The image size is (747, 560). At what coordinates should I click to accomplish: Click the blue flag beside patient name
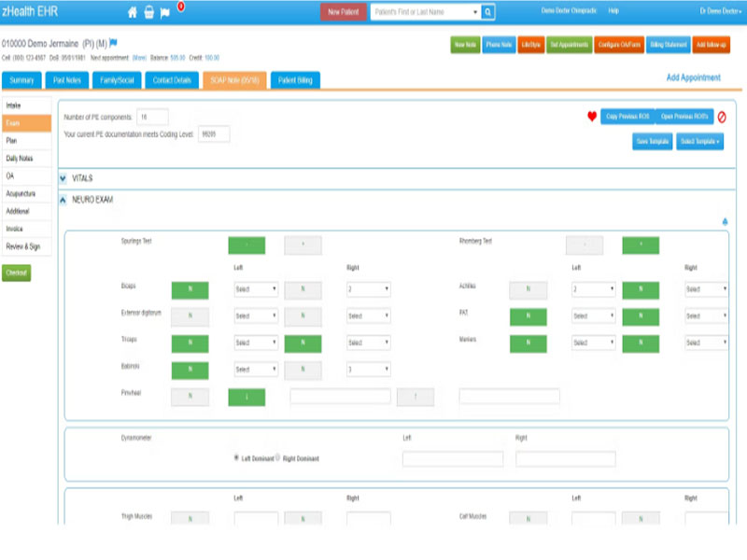coord(114,43)
